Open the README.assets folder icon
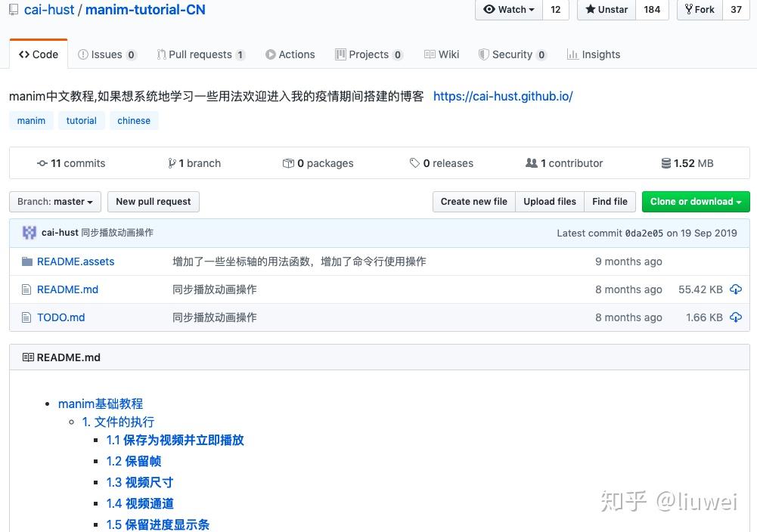757x532 pixels. [27, 261]
